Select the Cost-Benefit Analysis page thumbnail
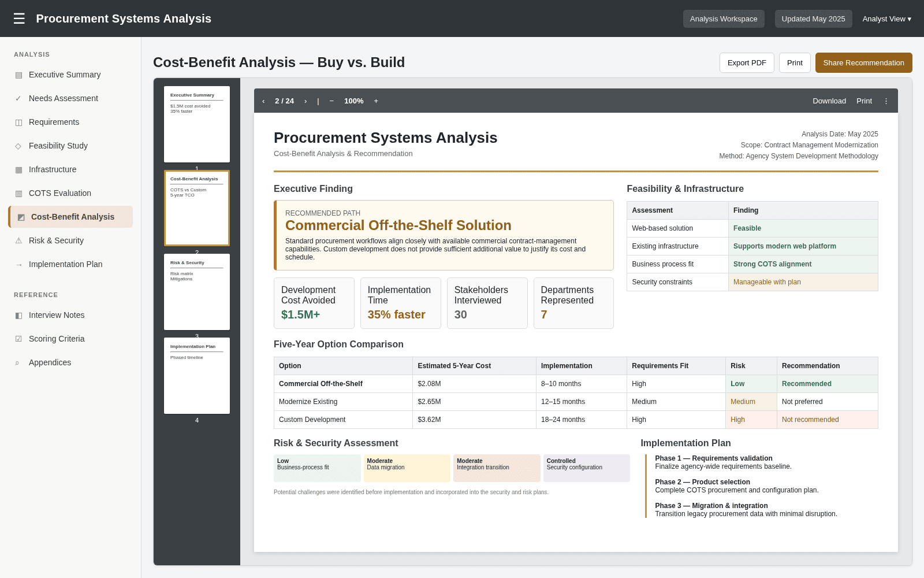The height and width of the screenshot is (578, 924). (x=197, y=208)
